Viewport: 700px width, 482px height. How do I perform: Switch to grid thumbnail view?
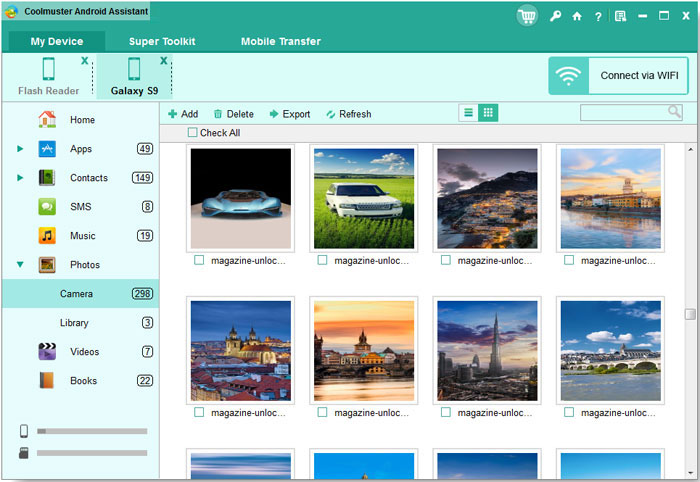487,113
